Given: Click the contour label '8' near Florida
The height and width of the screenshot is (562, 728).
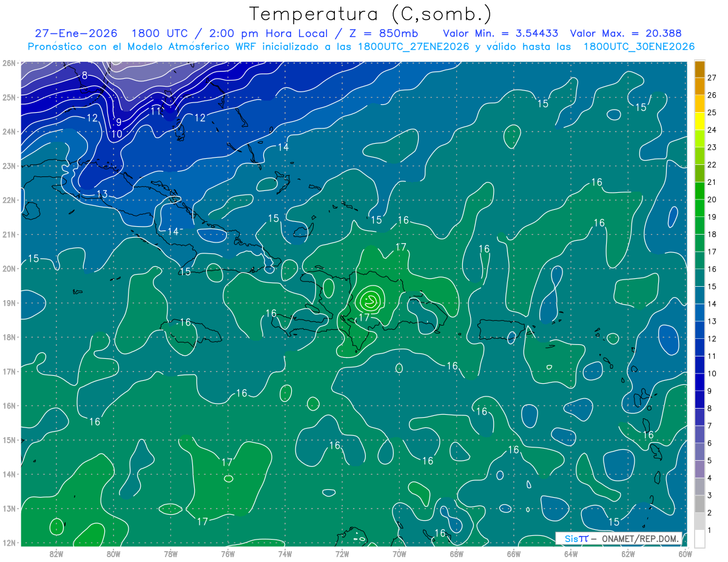Looking at the screenshot, I should pyautogui.click(x=84, y=76).
